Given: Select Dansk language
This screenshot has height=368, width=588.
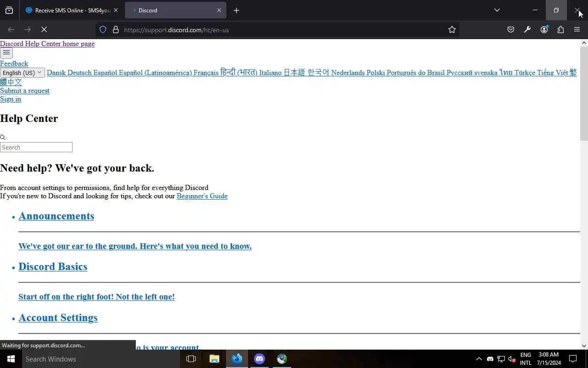Looking at the screenshot, I should (56, 73).
